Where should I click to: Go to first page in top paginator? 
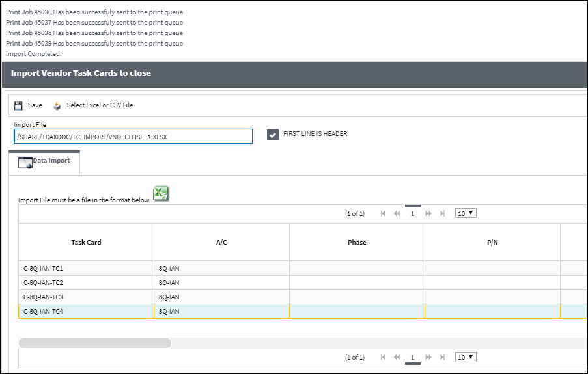pyautogui.click(x=383, y=213)
